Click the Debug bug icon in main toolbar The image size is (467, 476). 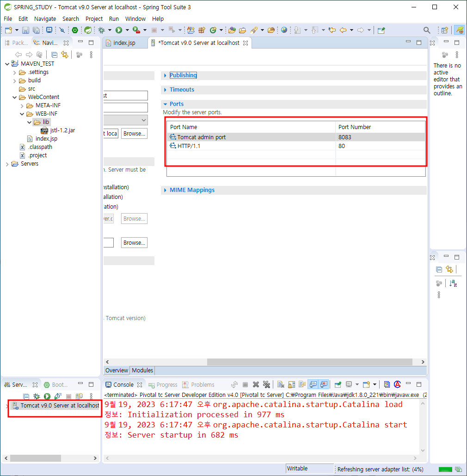pos(101,30)
